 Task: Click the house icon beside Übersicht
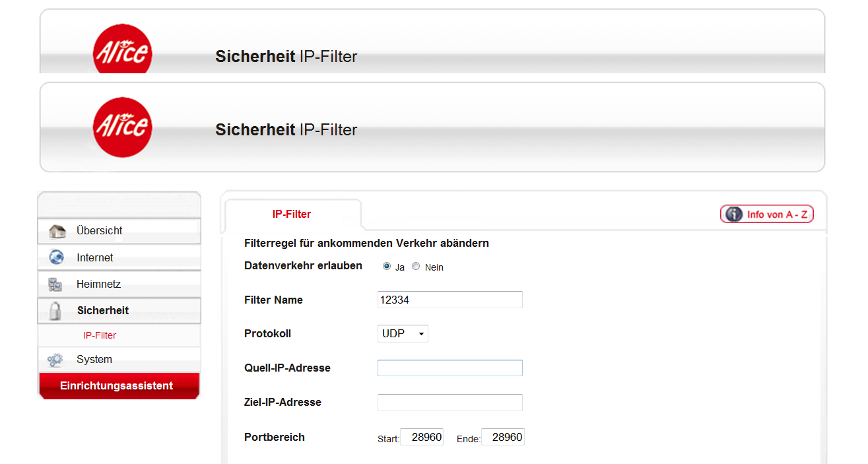(57, 231)
